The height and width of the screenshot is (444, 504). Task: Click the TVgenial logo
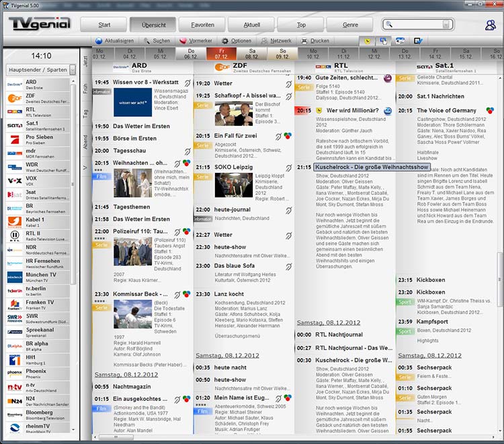coord(40,24)
